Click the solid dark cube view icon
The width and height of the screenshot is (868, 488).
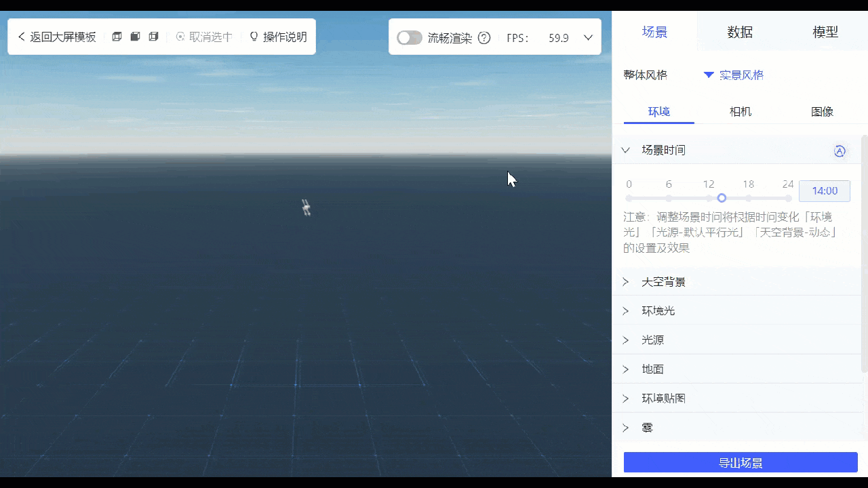[x=135, y=37]
